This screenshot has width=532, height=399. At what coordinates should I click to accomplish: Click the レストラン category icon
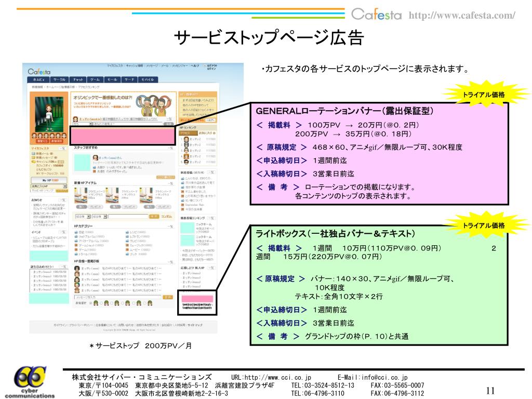(127, 236)
